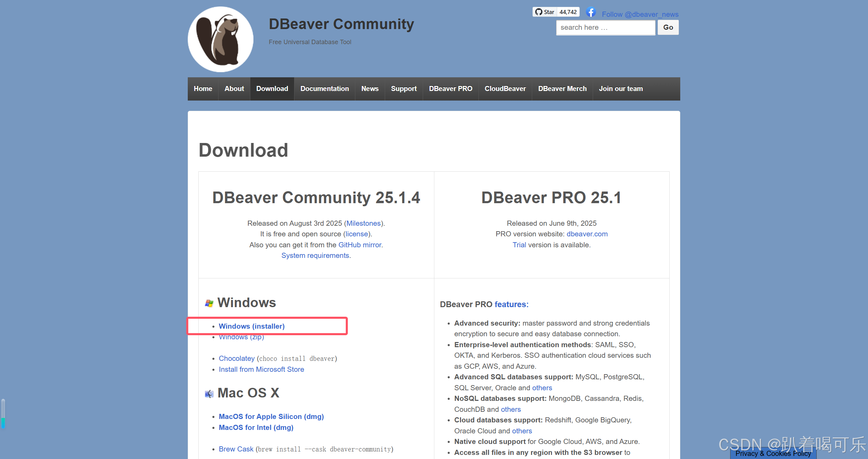
Task: View the System requirements link
Action: coord(315,255)
